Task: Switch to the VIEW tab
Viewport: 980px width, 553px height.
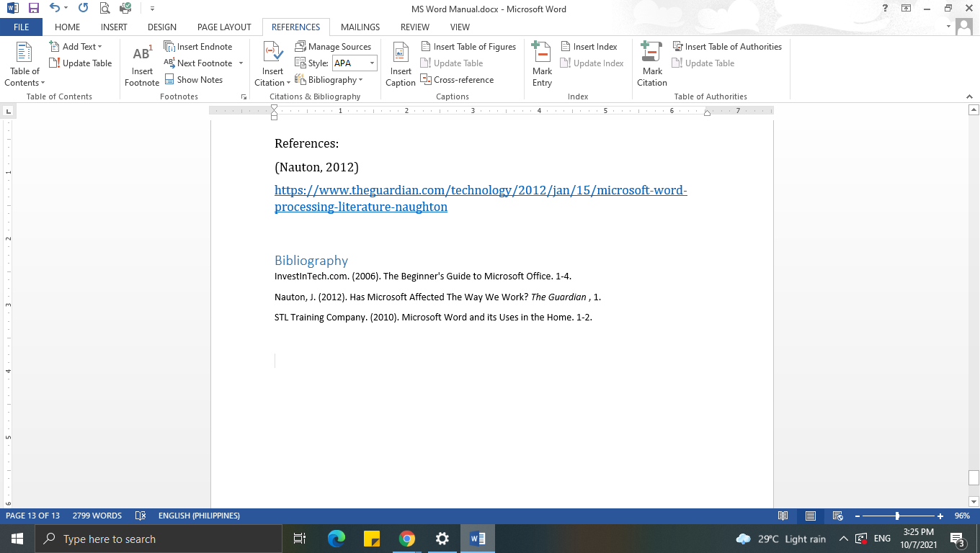Action: pyautogui.click(x=460, y=27)
